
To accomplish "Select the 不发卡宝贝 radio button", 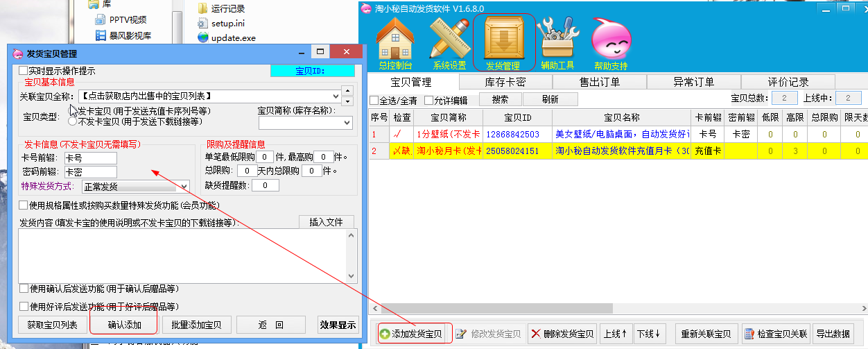I will click(72, 121).
